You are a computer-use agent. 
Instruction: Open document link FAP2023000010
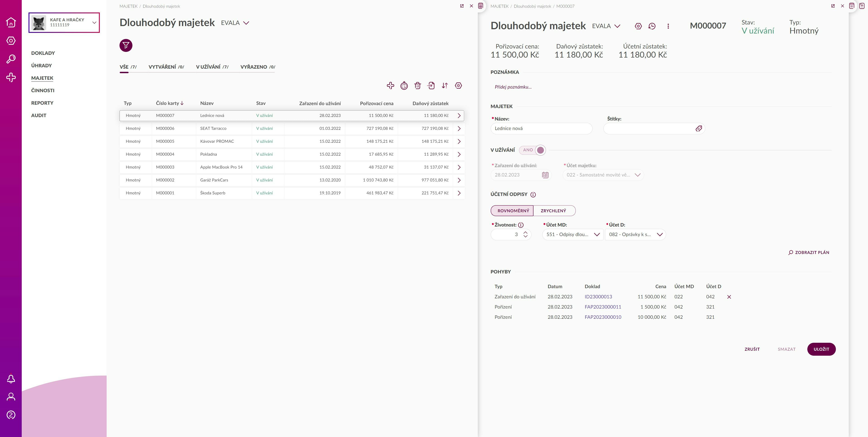coord(603,317)
